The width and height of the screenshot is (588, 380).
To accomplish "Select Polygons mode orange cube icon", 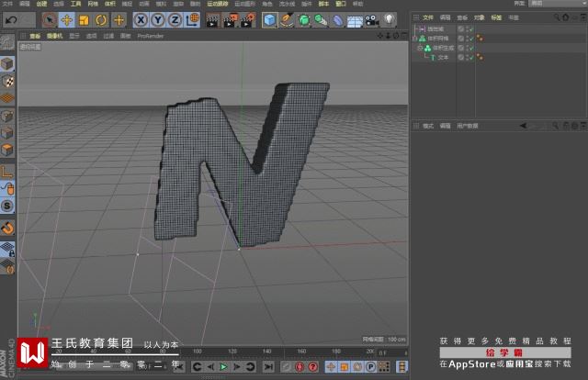I will click(7, 151).
